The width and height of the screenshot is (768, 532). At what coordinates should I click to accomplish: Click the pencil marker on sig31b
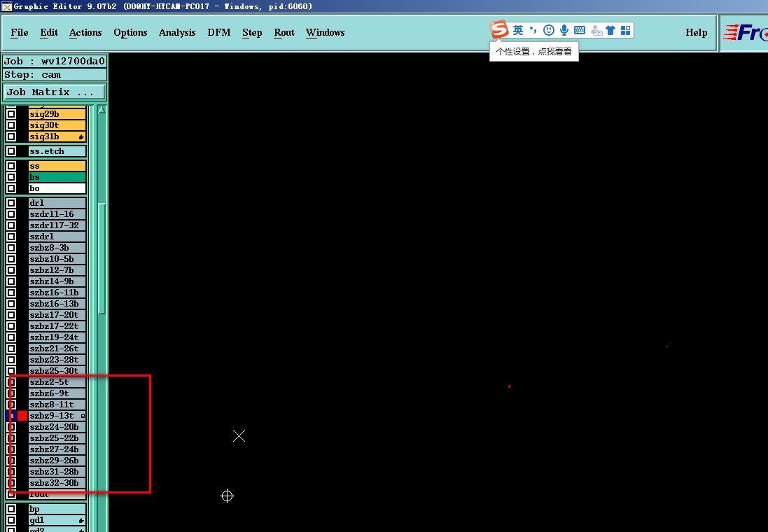[81, 136]
